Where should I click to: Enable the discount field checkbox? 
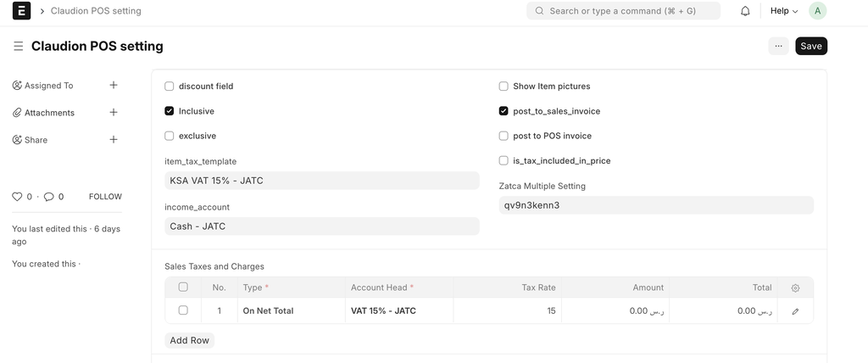point(170,87)
